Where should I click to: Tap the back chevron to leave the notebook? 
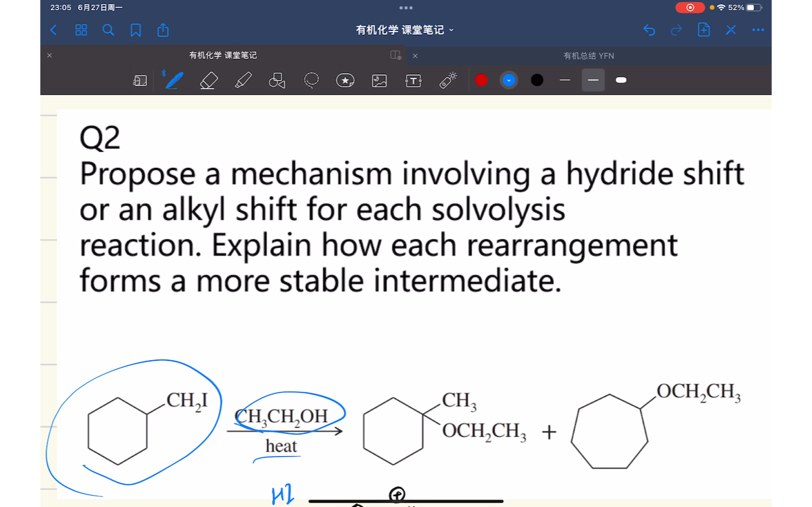pos(54,30)
